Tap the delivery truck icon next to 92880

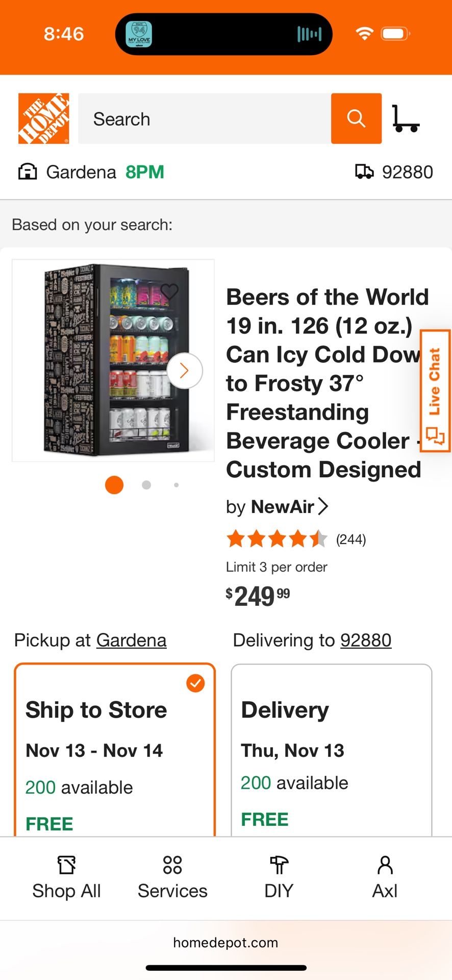(365, 171)
